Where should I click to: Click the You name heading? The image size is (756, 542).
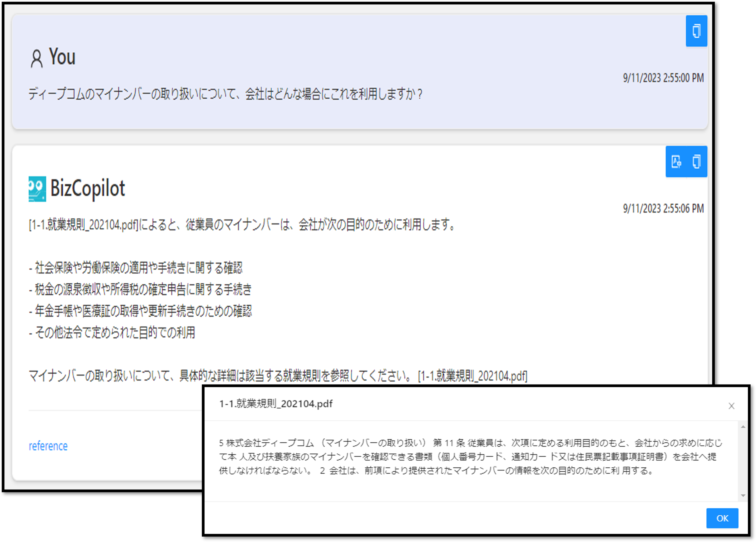(62, 57)
